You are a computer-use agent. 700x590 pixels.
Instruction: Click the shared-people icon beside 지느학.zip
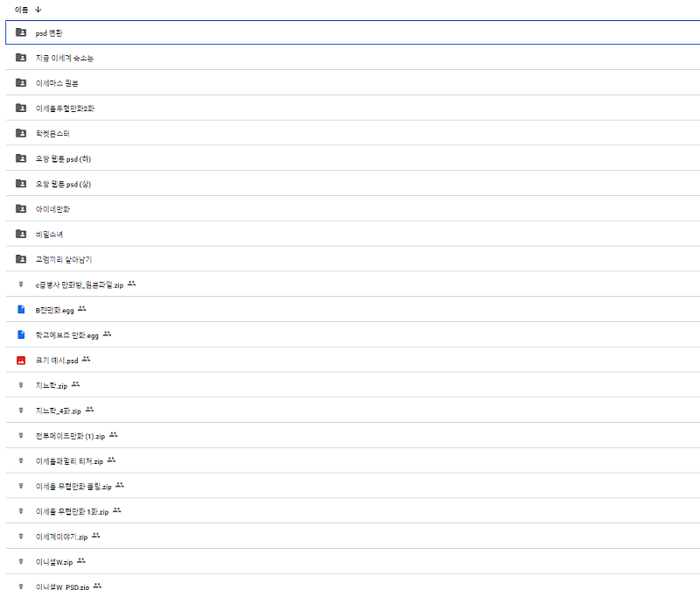tap(75, 384)
